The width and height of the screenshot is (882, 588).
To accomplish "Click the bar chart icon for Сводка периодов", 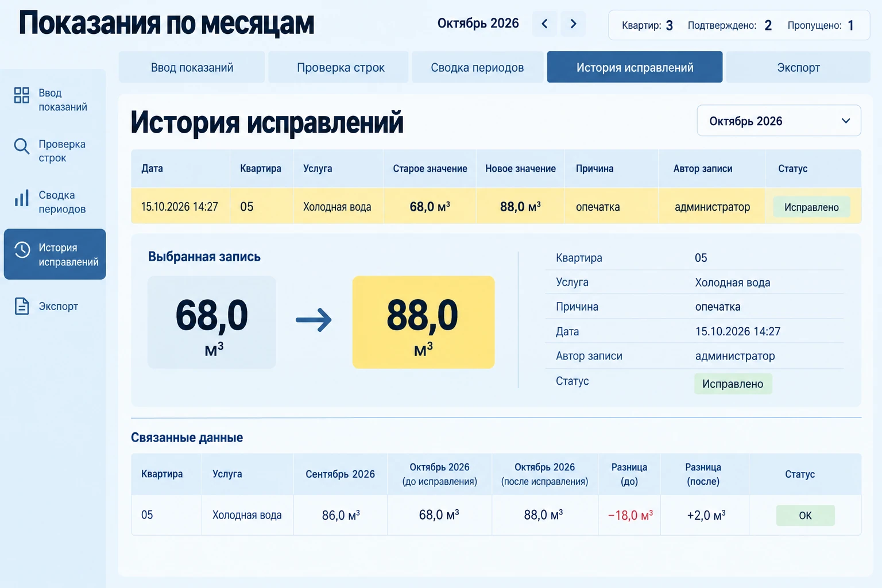I will pyautogui.click(x=22, y=198).
